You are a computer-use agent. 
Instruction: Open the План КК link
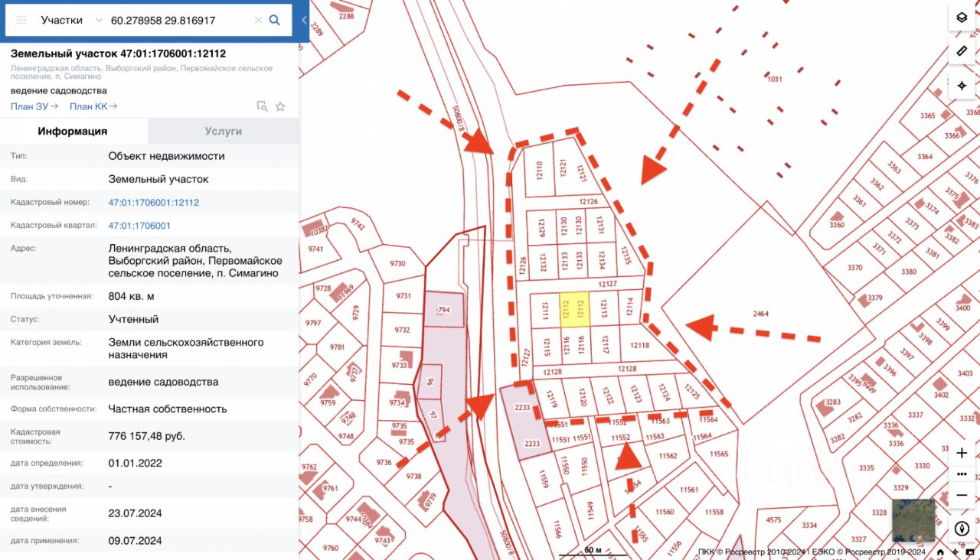(x=93, y=106)
